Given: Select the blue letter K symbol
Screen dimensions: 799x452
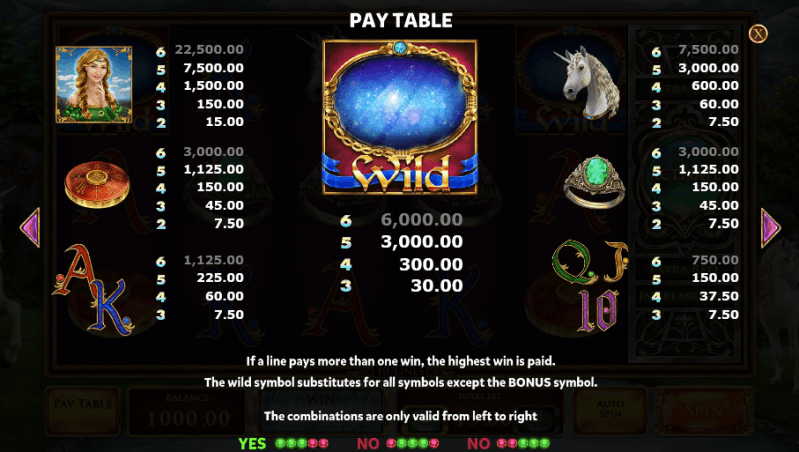Looking at the screenshot, I should click(112, 308).
